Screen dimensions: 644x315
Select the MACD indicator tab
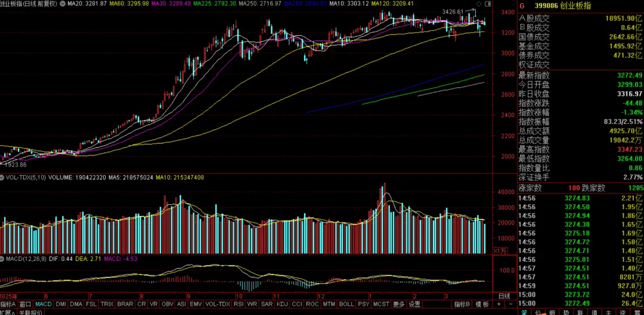tap(44, 304)
